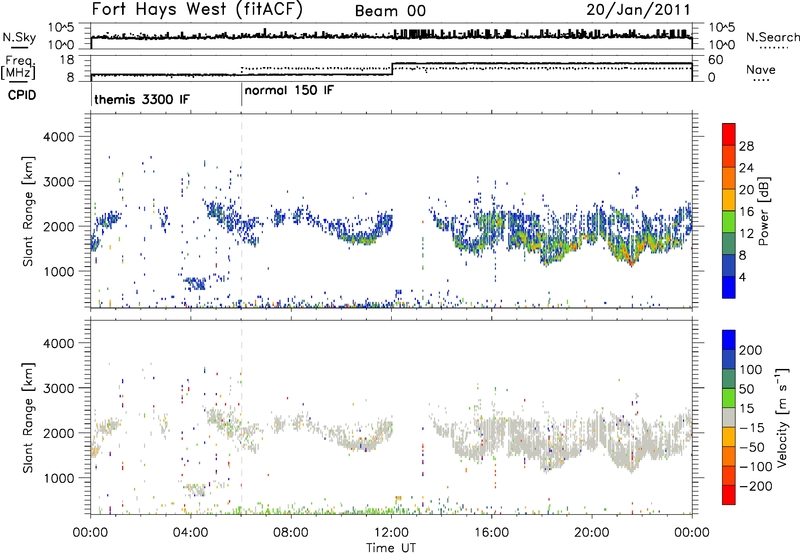Click the '10^5' label beside N.Sky
The image size is (800, 554).
(61, 27)
